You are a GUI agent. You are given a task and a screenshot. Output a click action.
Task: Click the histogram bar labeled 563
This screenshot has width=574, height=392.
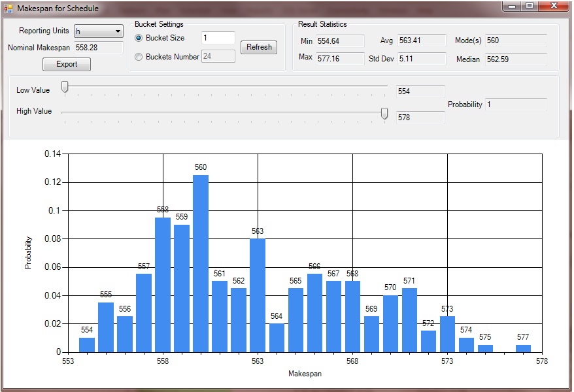258,295
